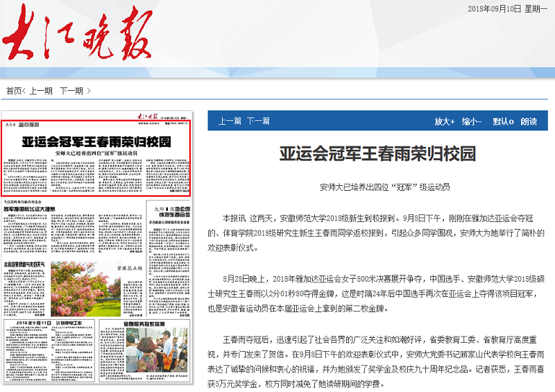The width and height of the screenshot is (555, 392).
Task: Click the date 2018年09月10日 星期一
Action: pyautogui.click(x=508, y=9)
